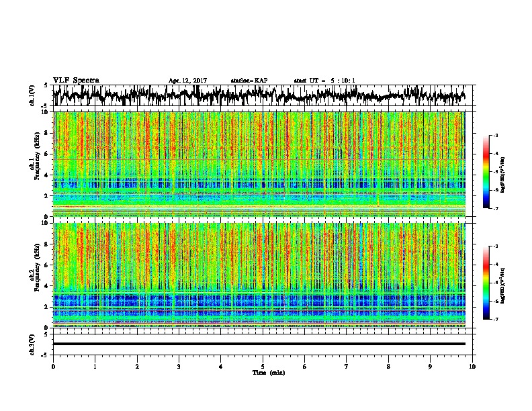This screenshot has width=532, height=411.
Task: Click the "ch.3(V)" axis label
Action: (x=32, y=345)
